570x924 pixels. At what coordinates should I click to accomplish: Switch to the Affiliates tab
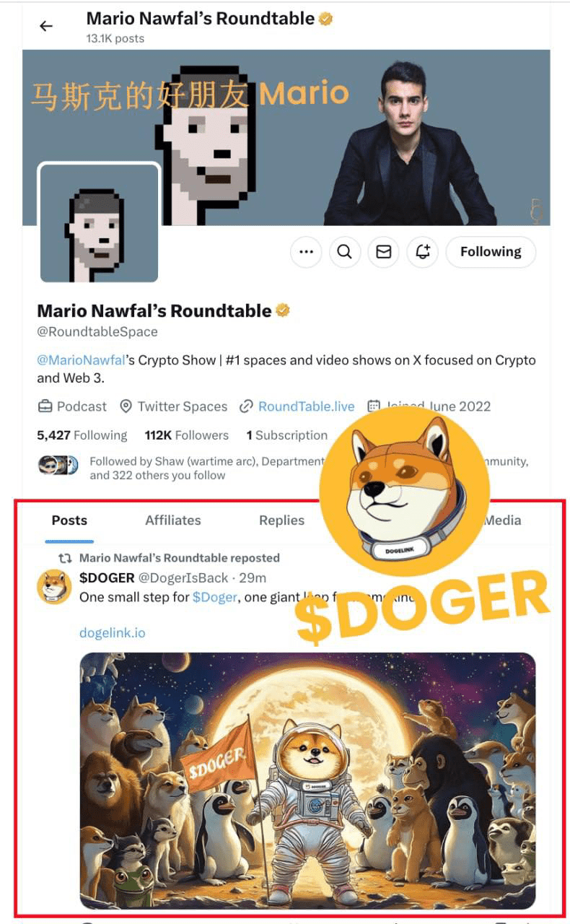(173, 520)
